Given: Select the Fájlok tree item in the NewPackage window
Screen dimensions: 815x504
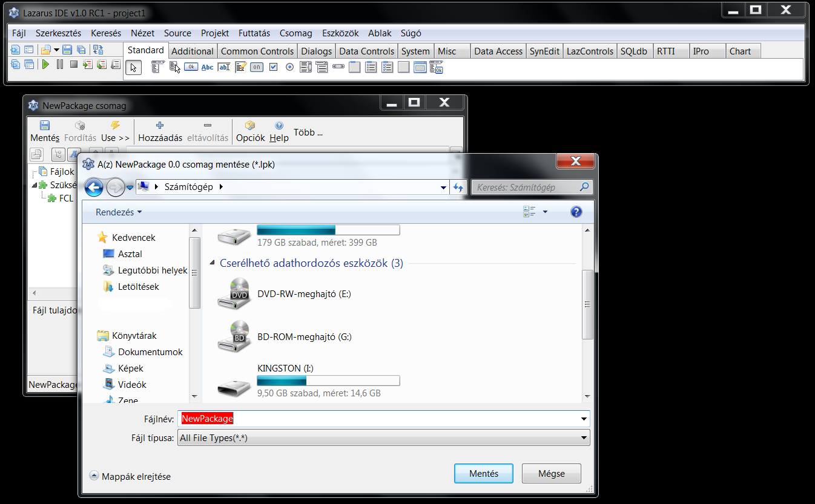Looking at the screenshot, I should tap(62, 172).
